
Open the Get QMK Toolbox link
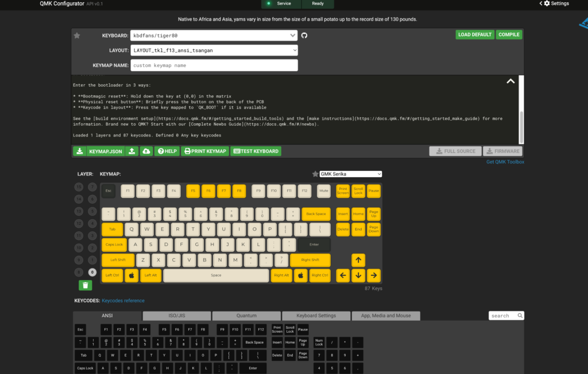(505, 162)
